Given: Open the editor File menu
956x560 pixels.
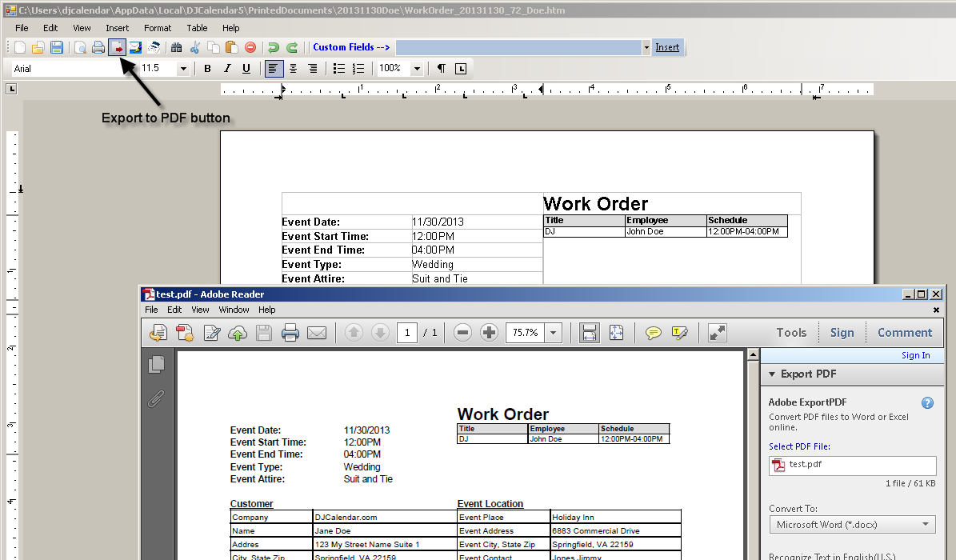Looking at the screenshot, I should [22, 28].
